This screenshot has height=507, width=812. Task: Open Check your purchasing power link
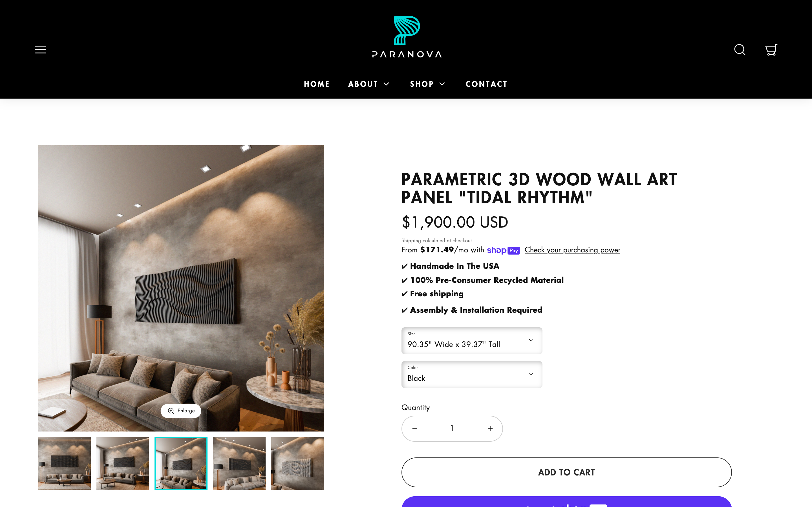[x=572, y=250]
